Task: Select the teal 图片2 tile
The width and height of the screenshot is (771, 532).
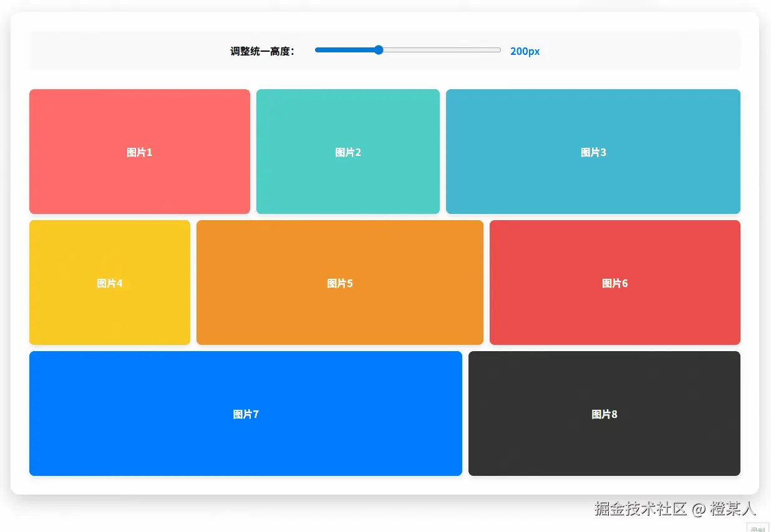Action: [348, 152]
